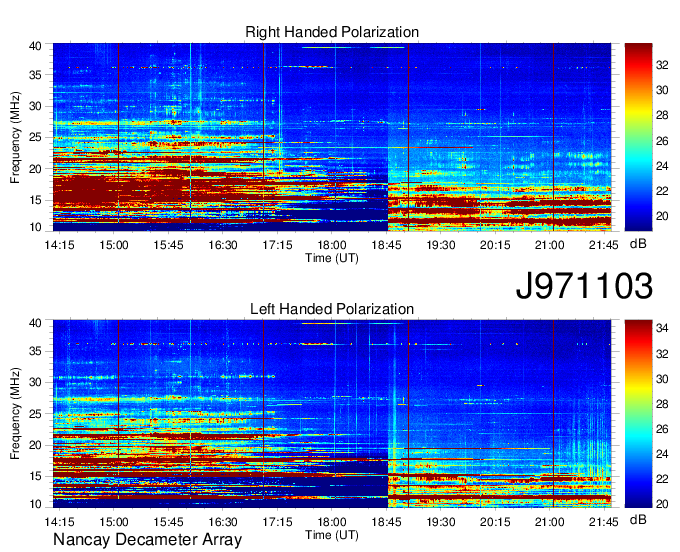The height and width of the screenshot is (552, 680).
Task: Click the left-handed polarization spectrogram image
Action: coord(332,414)
